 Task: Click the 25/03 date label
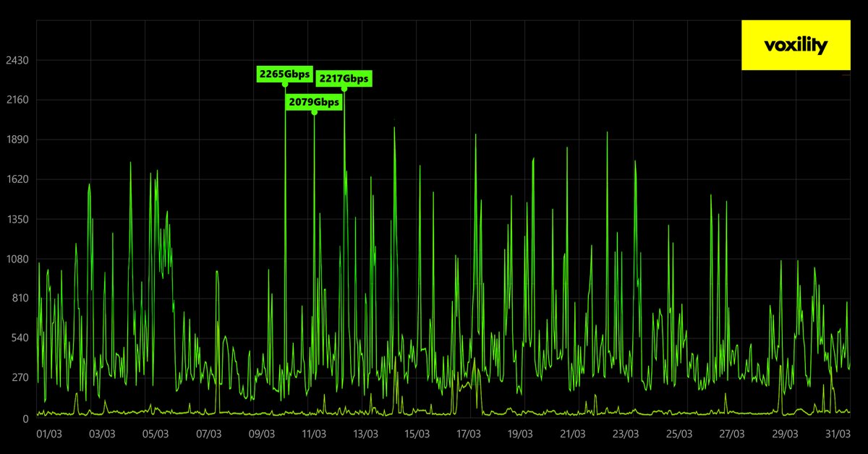click(x=678, y=434)
